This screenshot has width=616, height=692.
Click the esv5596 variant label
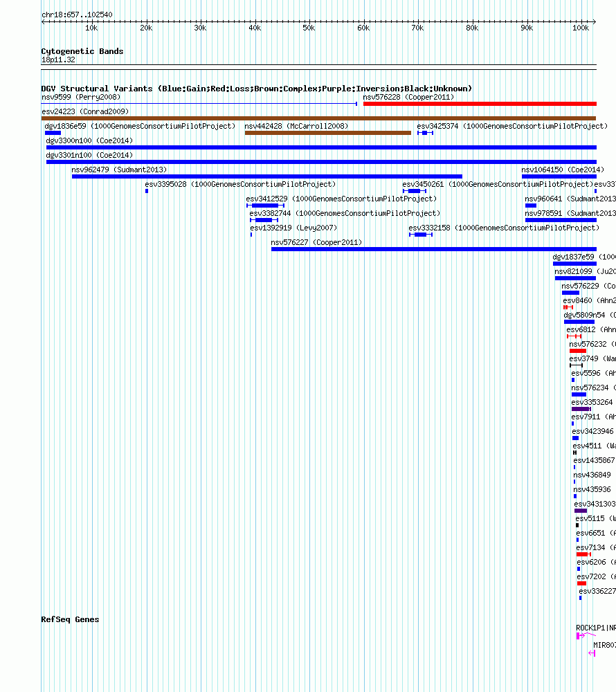[x=593, y=374]
